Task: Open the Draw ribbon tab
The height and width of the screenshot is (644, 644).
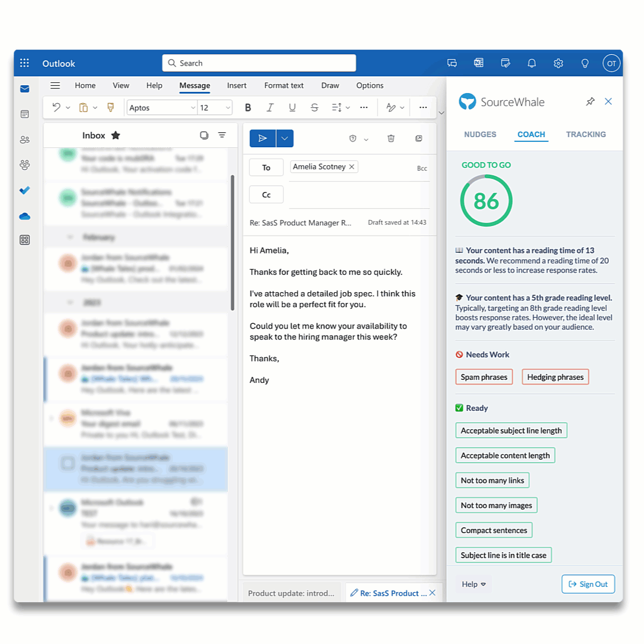Action: click(330, 85)
